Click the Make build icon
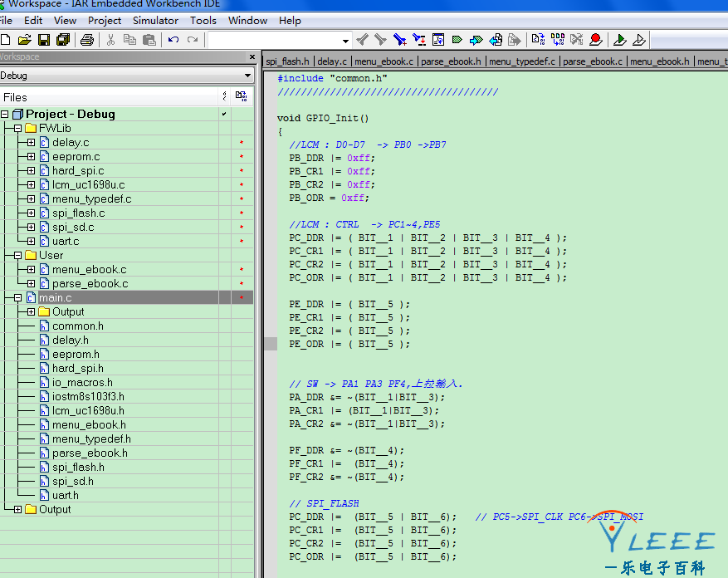The height and width of the screenshot is (578, 728). [557, 40]
